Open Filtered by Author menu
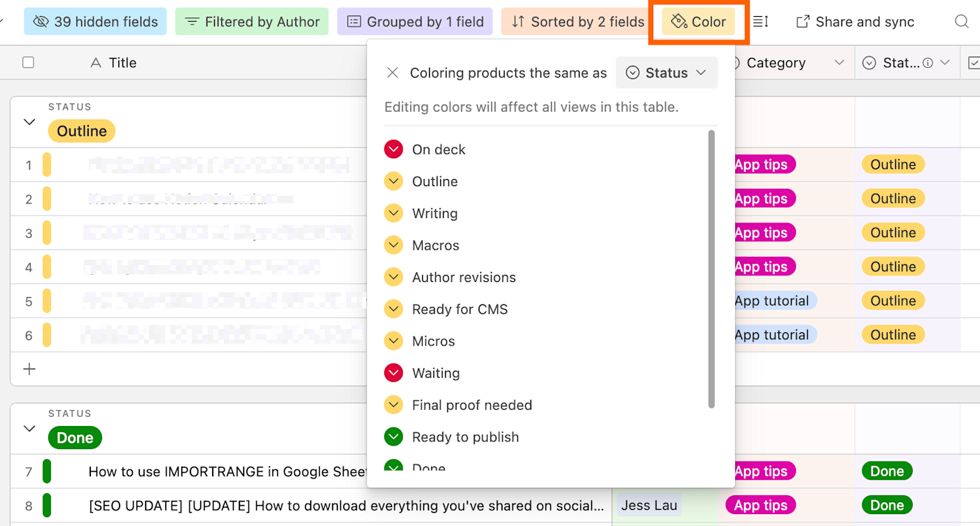Viewport: 980px width, 526px height. click(252, 22)
